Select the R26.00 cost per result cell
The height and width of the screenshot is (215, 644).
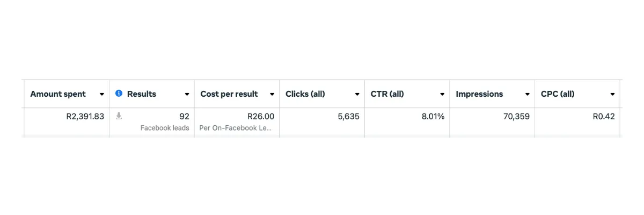[260, 116]
